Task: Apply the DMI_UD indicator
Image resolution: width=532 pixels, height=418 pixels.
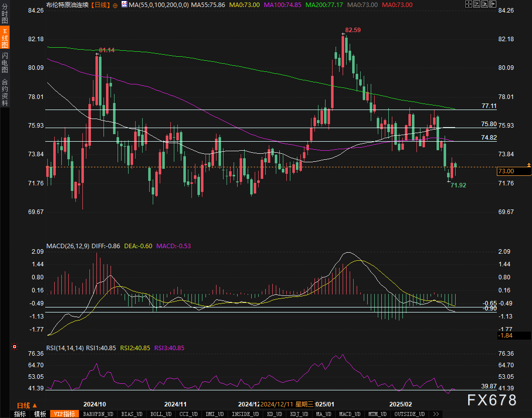Action: click(215, 414)
